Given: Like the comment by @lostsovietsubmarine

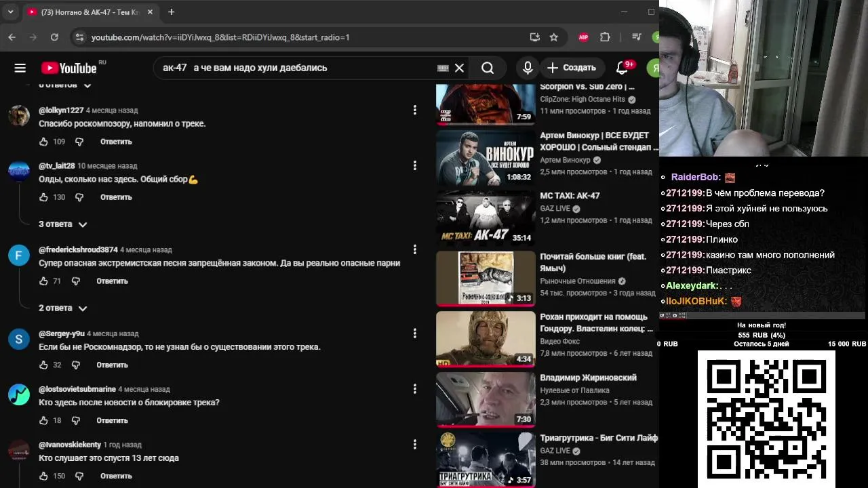Looking at the screenshot, I should click(43, 421).
